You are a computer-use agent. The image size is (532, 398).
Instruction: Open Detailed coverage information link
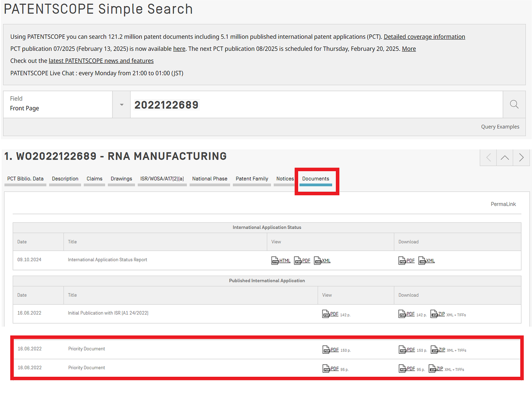(x=424, y=37)
